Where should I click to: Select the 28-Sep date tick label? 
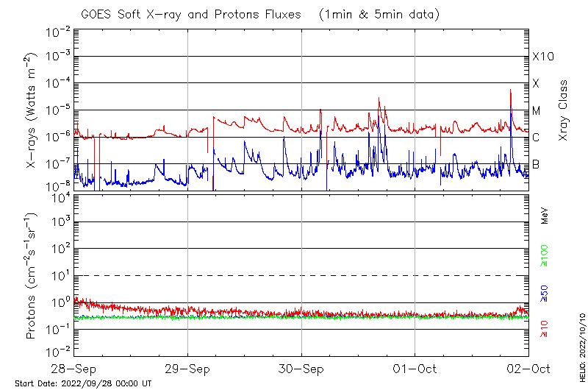(x=74, y=368)
